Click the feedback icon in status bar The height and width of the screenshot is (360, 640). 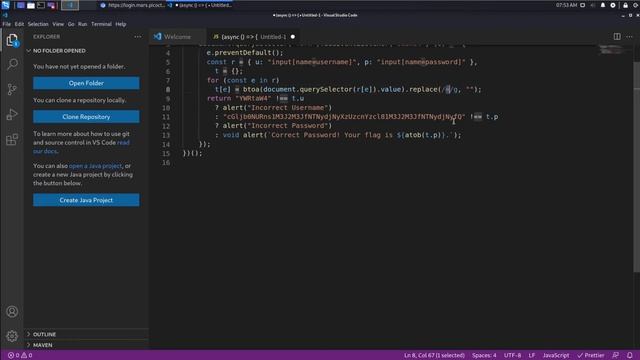point(616,356)
